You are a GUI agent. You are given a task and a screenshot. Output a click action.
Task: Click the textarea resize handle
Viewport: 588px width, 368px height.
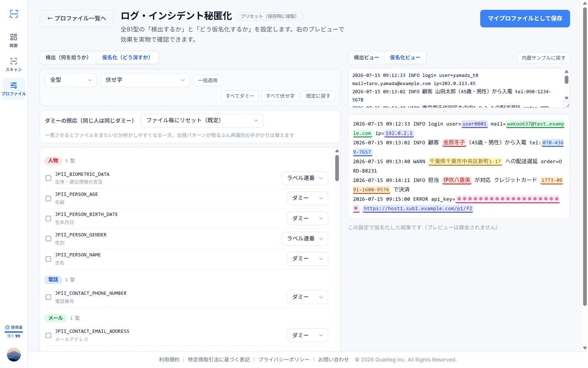567,105
